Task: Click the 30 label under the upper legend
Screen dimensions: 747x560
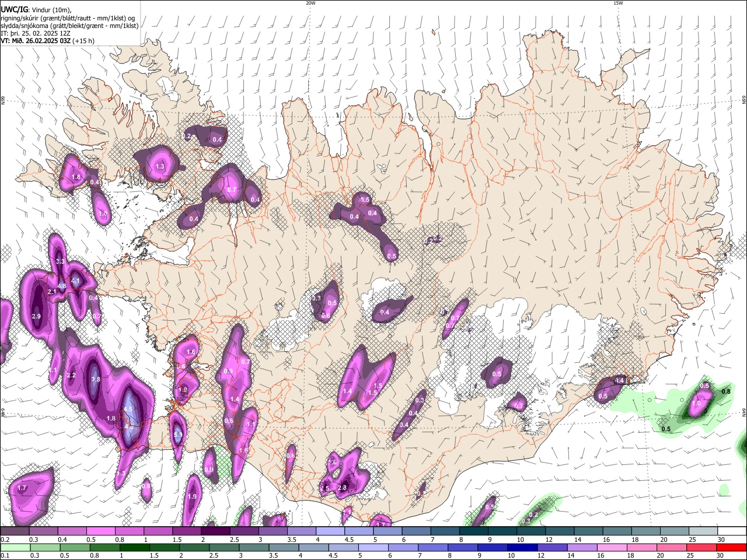Action: pyautogui.click(x=721, y=540)
